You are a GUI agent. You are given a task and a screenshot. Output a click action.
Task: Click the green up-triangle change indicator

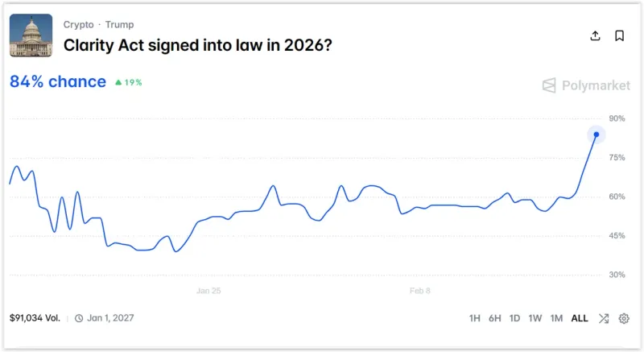coord(118,82)
